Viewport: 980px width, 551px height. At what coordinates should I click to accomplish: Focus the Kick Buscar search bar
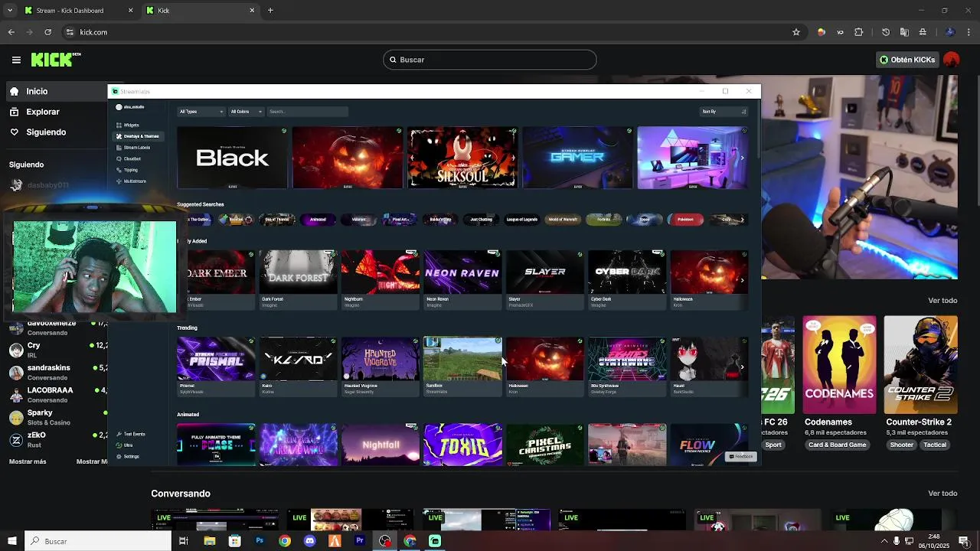tap(490, 60)
